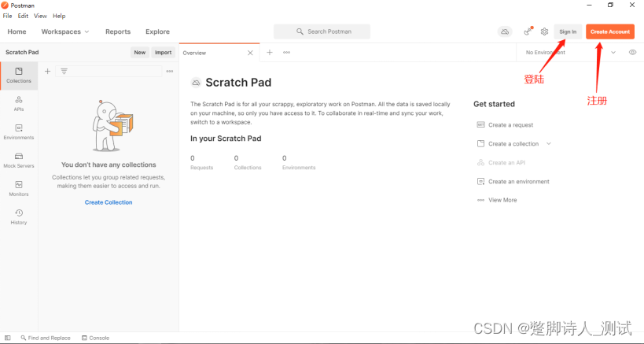The image size is (644, 344).
Task: Click the Scratch Pad cloud icon beside title
Action: 197,83
